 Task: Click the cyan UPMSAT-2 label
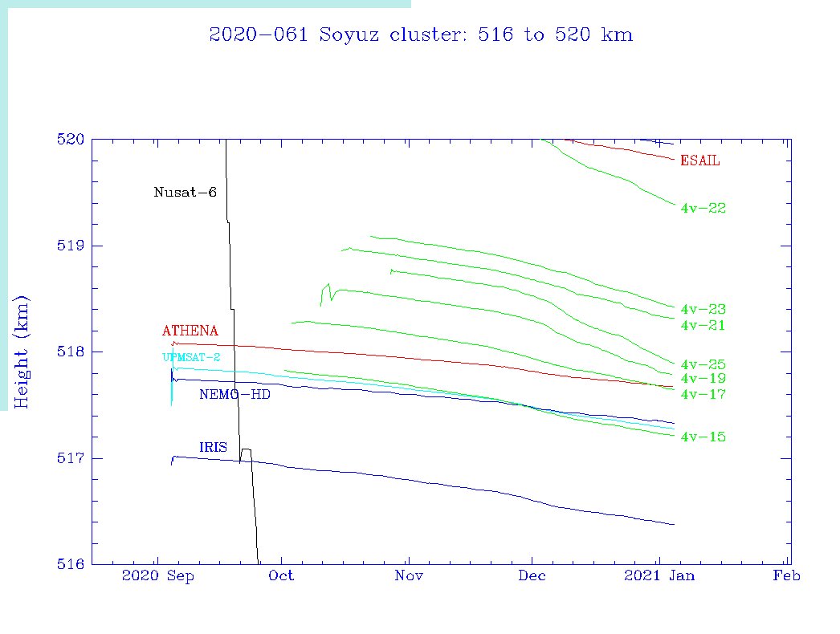point(190,357)
